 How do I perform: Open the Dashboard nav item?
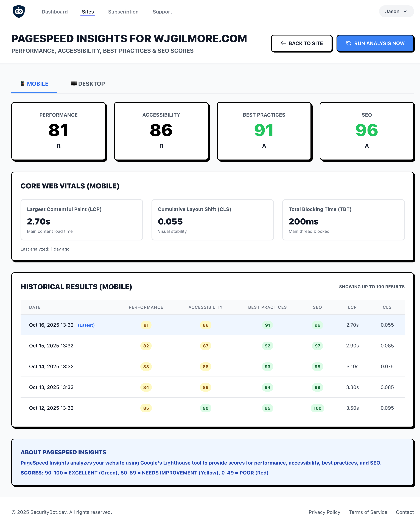[x=55, y=12]
